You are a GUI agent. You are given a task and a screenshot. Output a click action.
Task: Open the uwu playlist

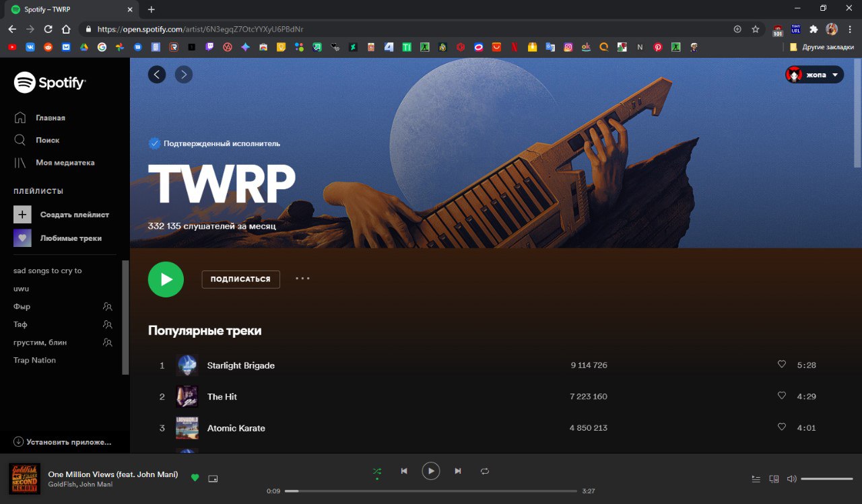click(x=21, y=289)
